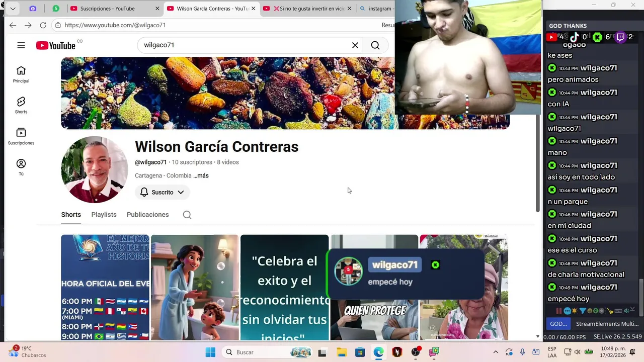Switch to Suscripciones - YouTube browser tab
Image resolution: width=644 pixels, height=362 pixels.
click(114, 9)
